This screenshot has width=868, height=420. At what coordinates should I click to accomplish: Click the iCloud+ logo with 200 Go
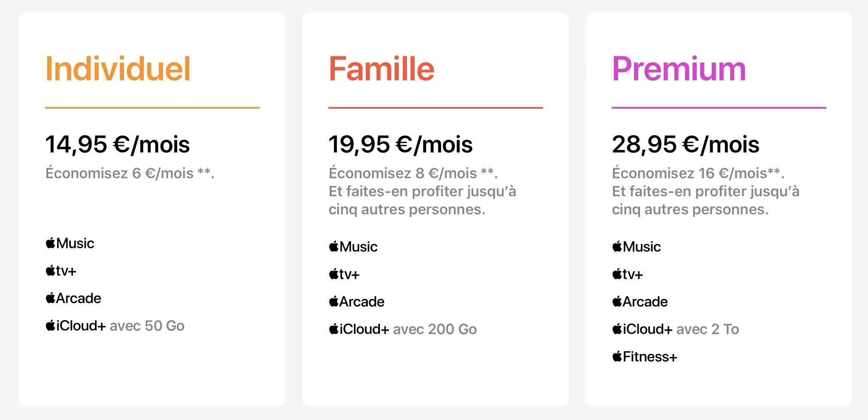[359, 329]
